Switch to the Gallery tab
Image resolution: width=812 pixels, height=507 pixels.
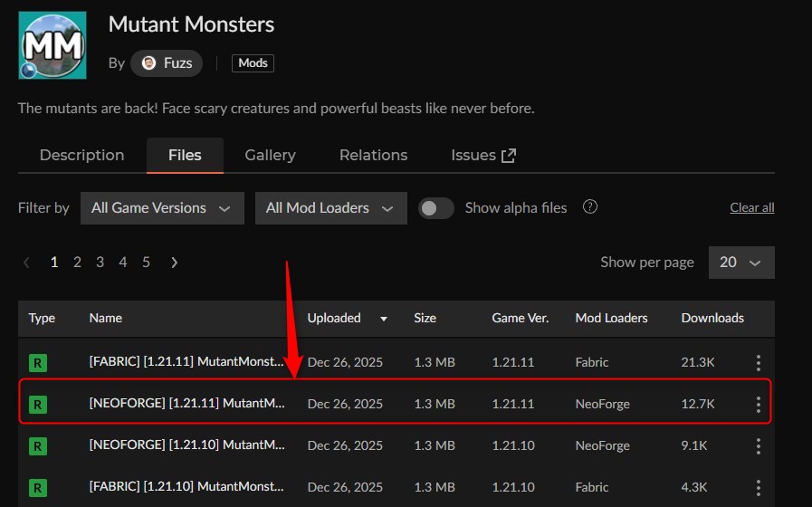coord(270,156)
